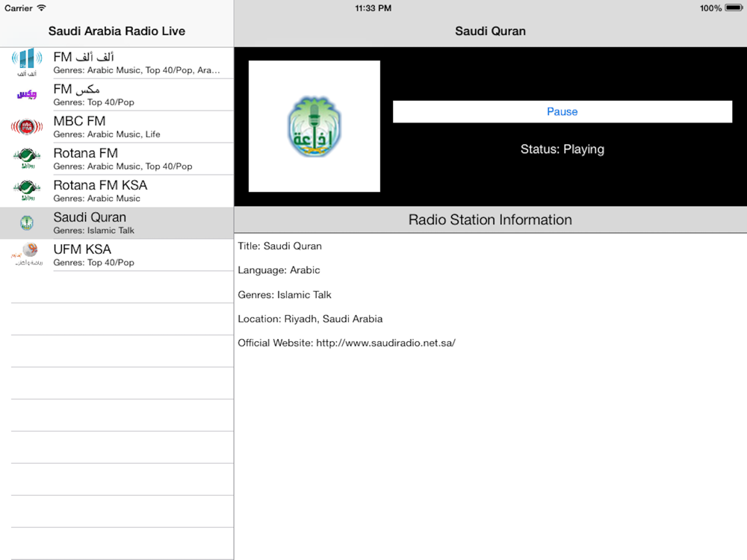Click the 'Status: Playing' label
This screenshot has width=747, height=560.
point(562,149)
